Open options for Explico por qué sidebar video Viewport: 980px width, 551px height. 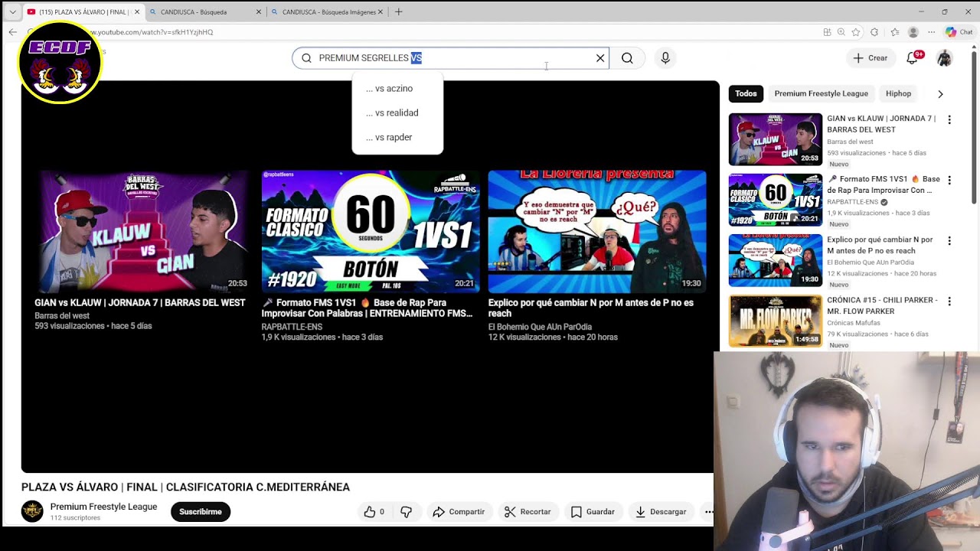click(x=949, y=241)
